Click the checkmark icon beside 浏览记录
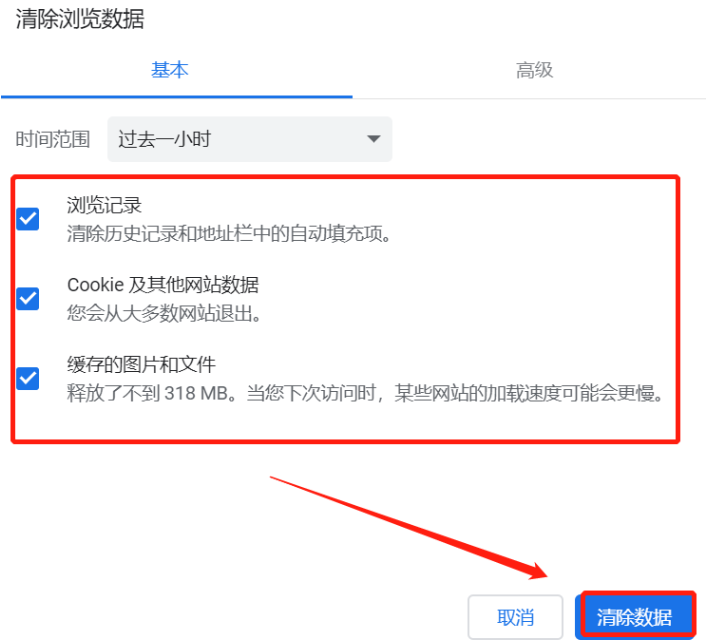Image resolution: width=711 pixels, height=643 pixels. [28, 219]
